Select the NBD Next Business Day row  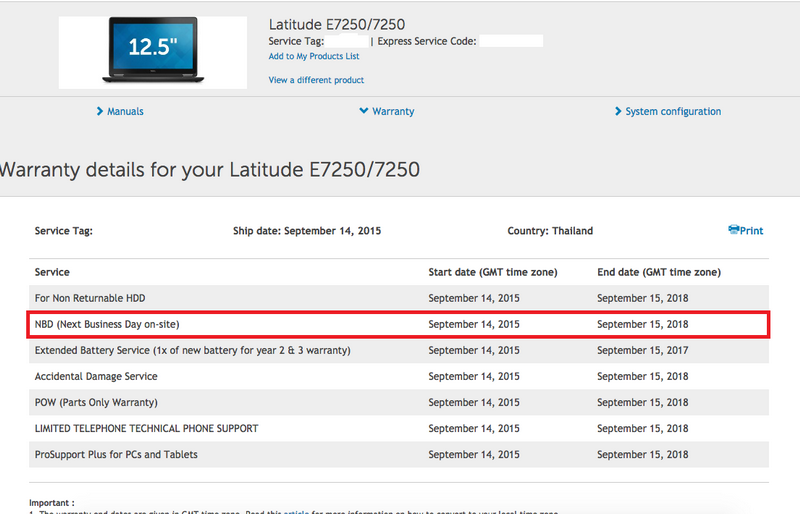pos(107,324)
